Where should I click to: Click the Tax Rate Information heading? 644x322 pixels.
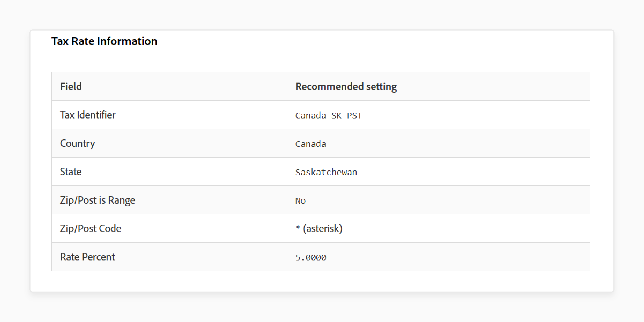104,41
